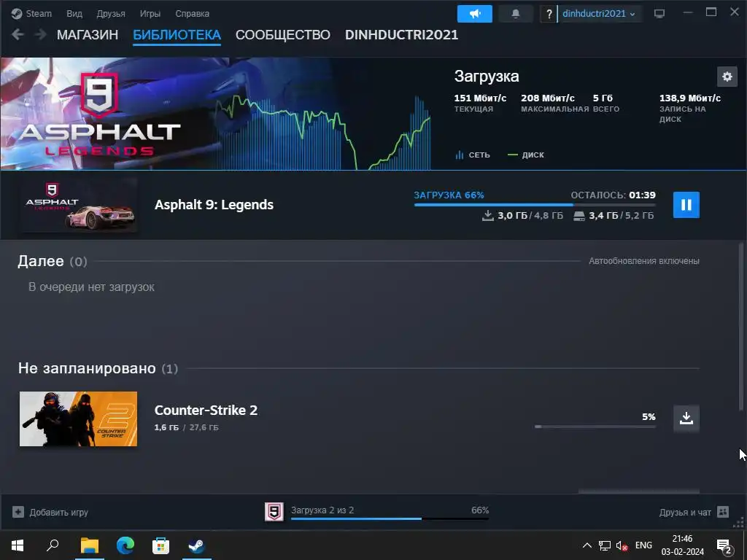Image resolution: width=747 pixels, height=560 pixels.
Task: Open the Справка menu
Action: (x=192, y=13)
